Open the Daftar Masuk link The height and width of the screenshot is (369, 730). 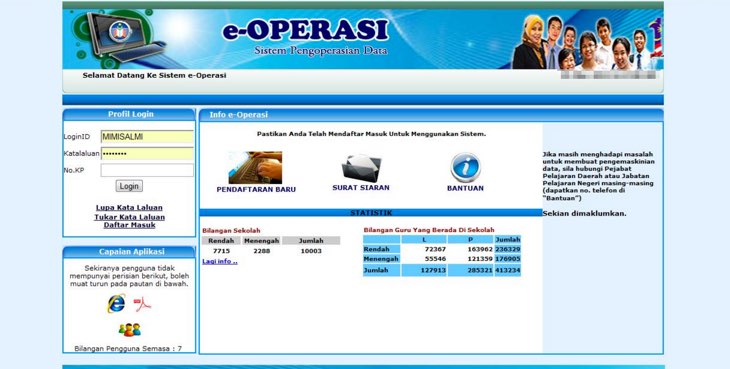[129, 225]
